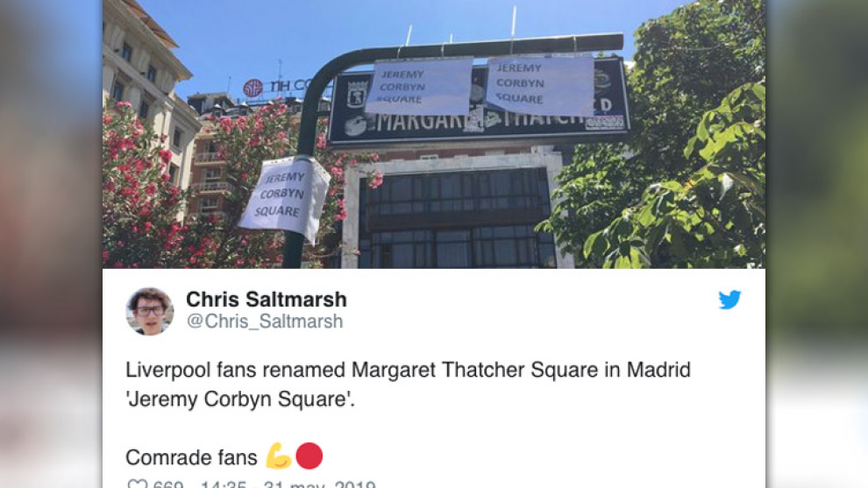This screenshot has height=488, width=868.
Task: Click the right paper sheet taped on sign
Action: 539,86
